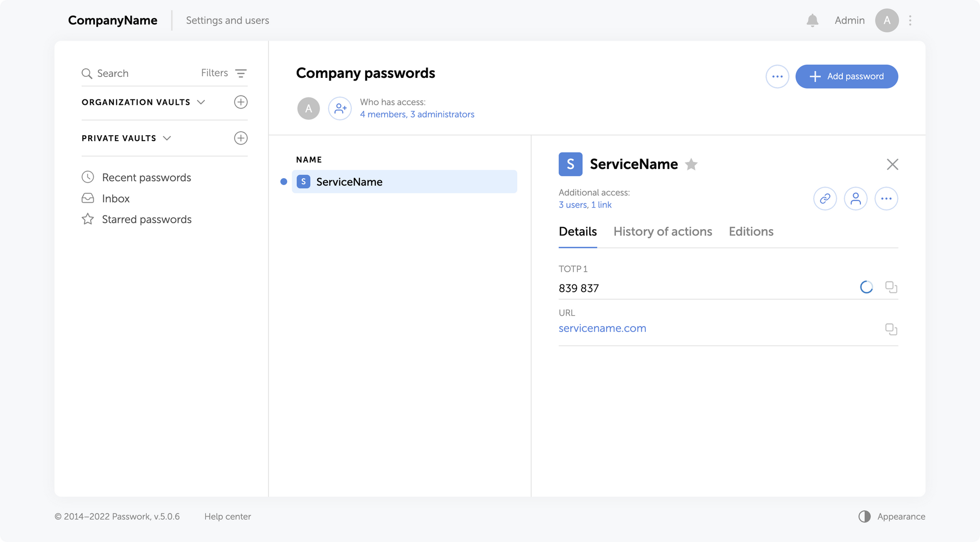Click the Add password button
980x542 pixels.
[x=846, y=76]
